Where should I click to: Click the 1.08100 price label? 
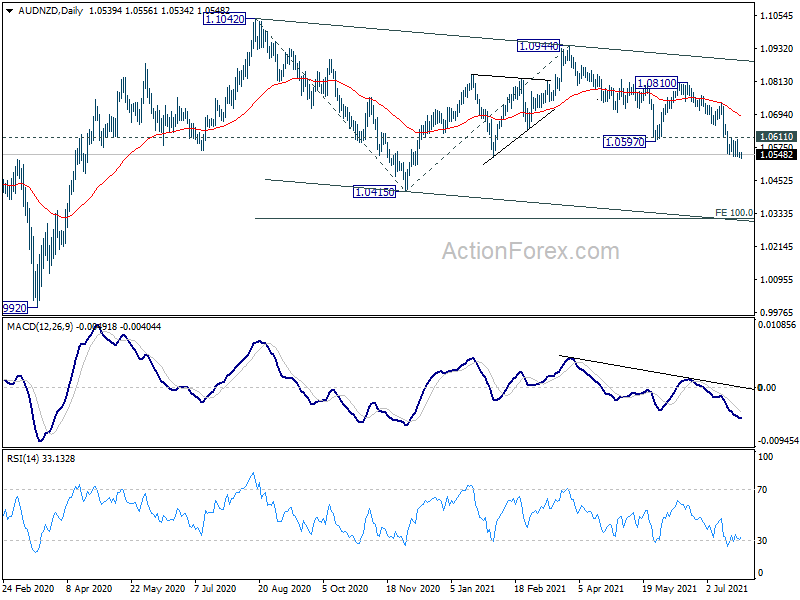point(657,82)
